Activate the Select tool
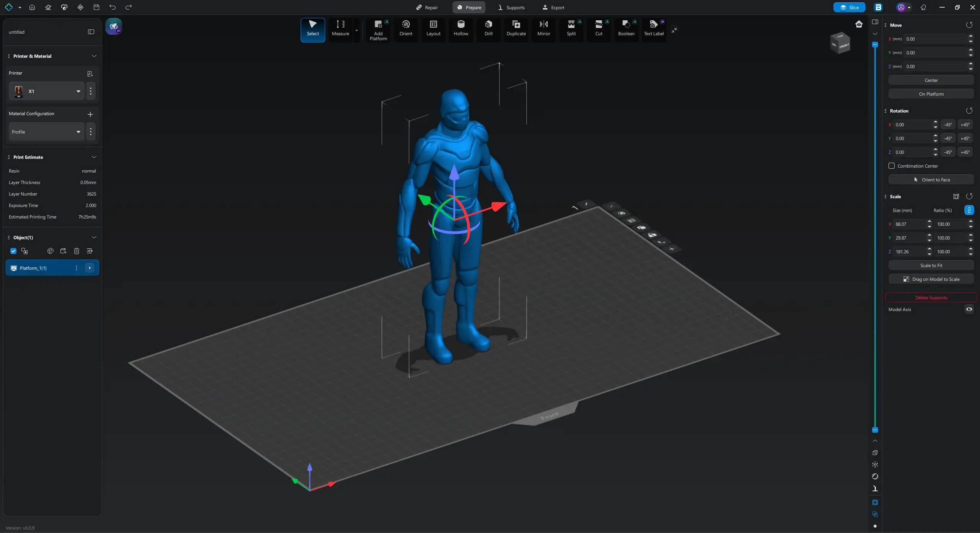This screenshot has width=980, height=533. [313, 30]
